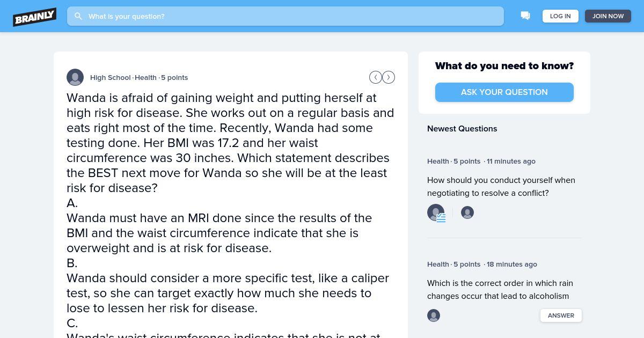The height and width of the screenshot is (338, 644).
Task: Click ASK YOUR QUESTION button
Action: pos(504,92)
